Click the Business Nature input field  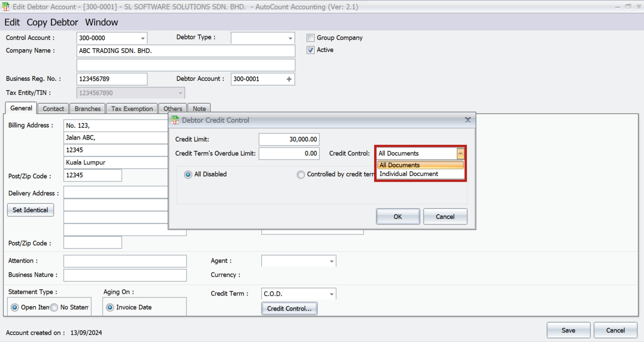[125, 275]
